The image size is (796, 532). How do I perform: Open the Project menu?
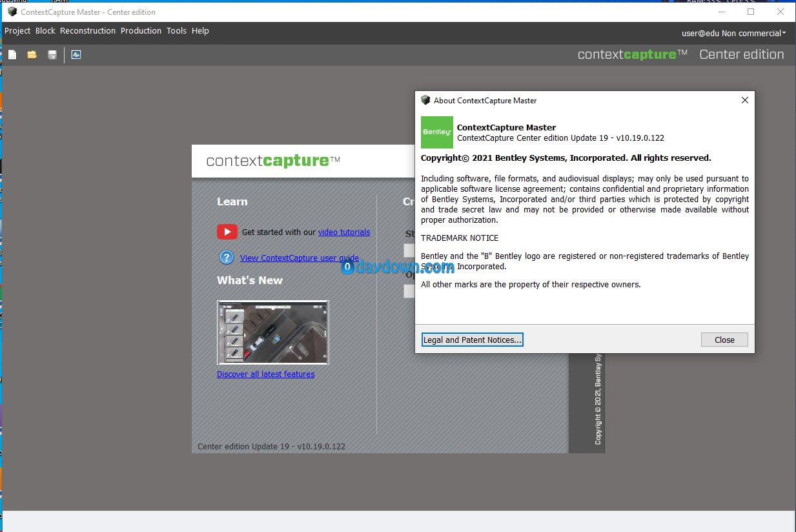tap(17, 31)
